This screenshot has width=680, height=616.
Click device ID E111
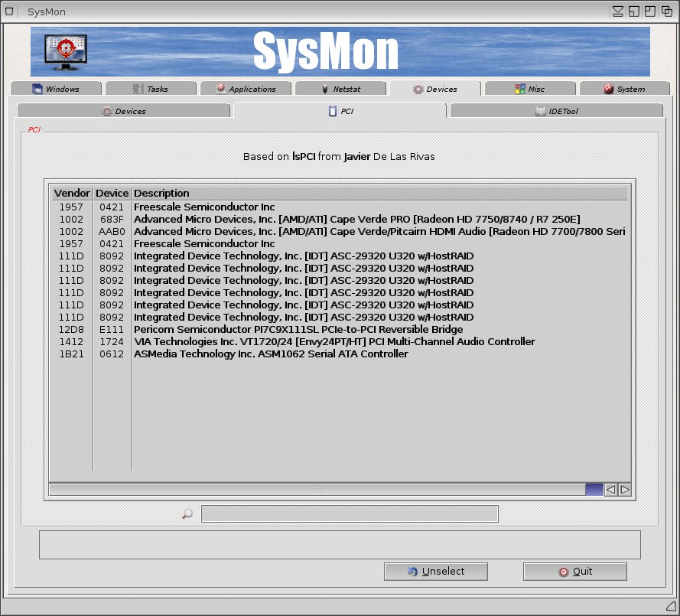pos(112,329)
